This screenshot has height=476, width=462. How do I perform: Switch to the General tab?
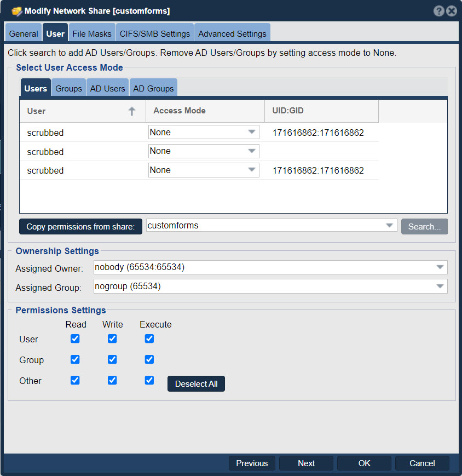(x=24, y=33)
